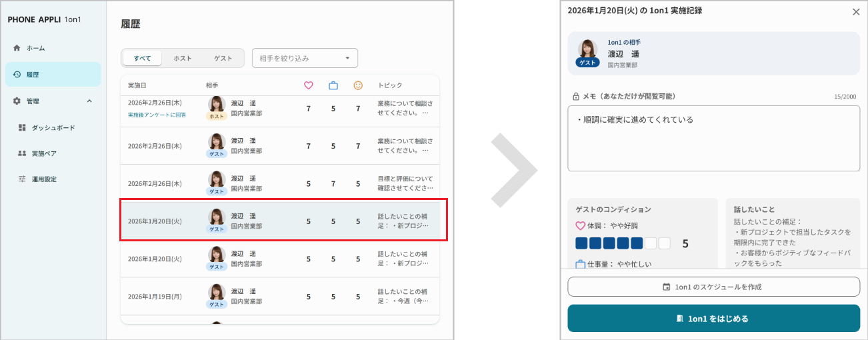
Task: Click the briefcase workload column icon
Action: coord(333,85)
